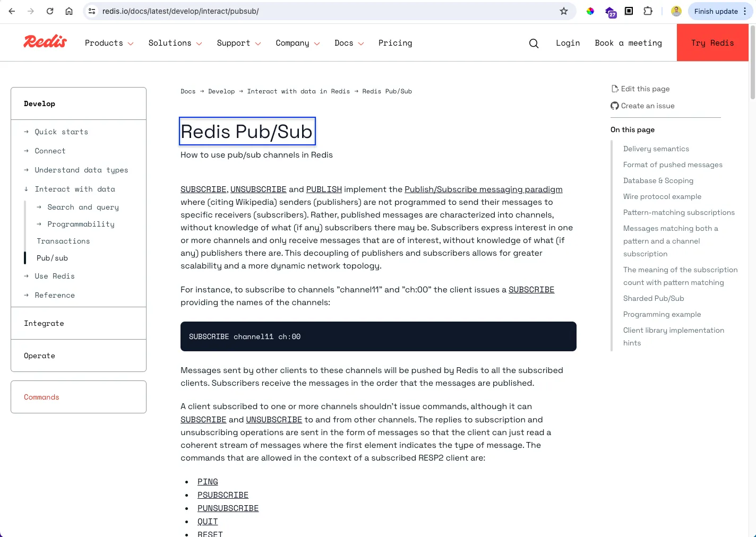Click the Develop breadcrumb
This screenshot has width=756, height=537.
pos(221,91)
